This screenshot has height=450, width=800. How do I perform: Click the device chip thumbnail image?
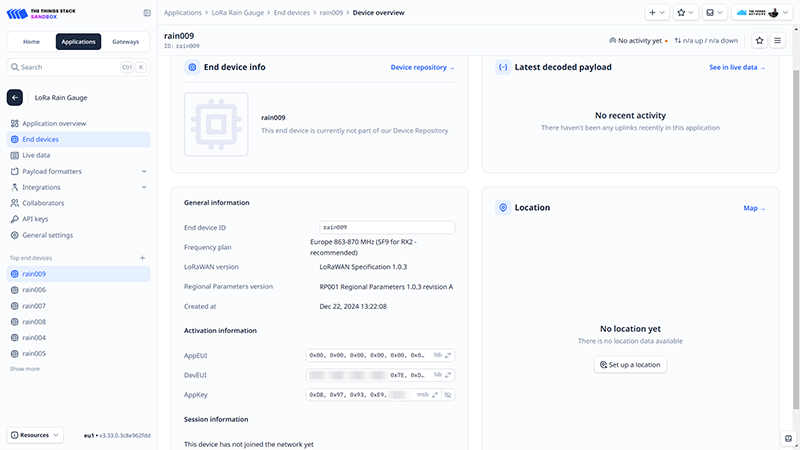216,124
